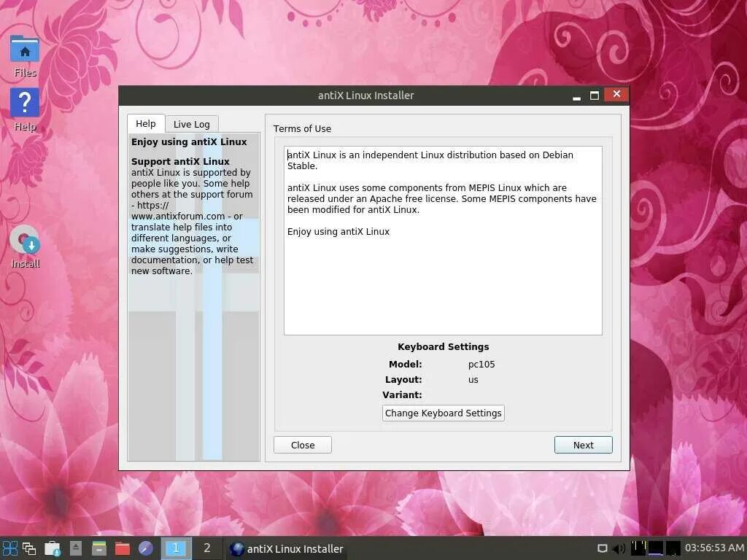Open the archive drawer icon in taskbar
The width and height of the screenshot is (747, 560).
[x=99, y=548]
